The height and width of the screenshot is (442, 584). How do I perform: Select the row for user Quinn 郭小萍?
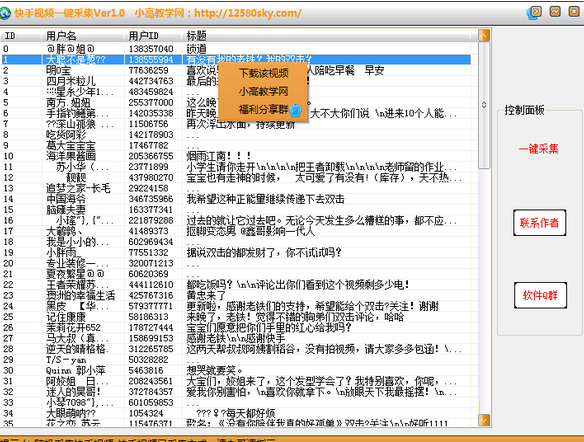click(x=237, y=371)
